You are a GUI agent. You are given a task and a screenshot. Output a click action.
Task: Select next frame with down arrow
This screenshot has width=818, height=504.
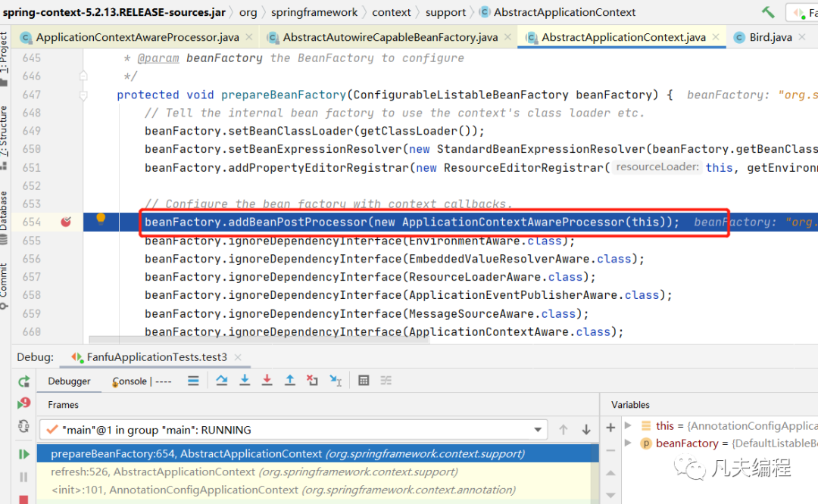[x=585, y=430]
